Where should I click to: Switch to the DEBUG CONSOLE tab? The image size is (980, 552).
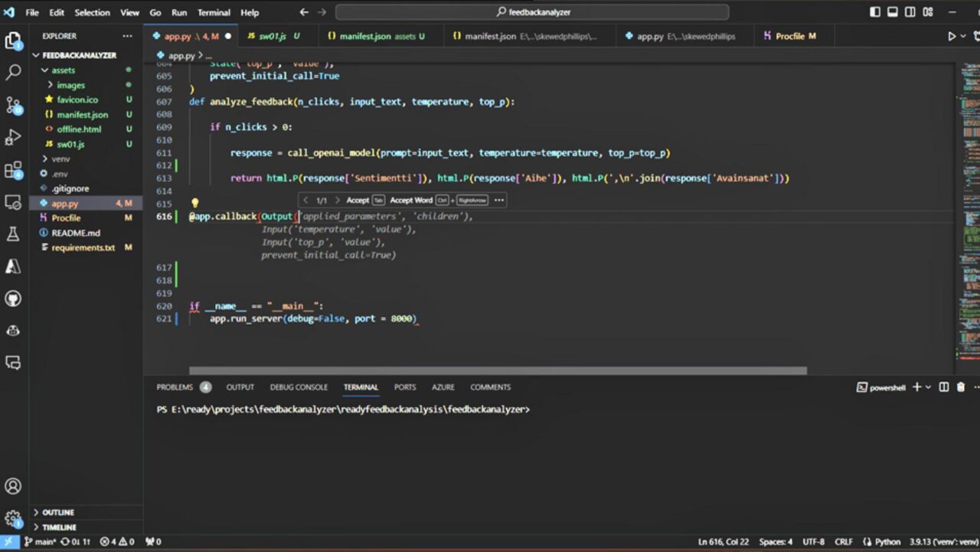(299, 387)
